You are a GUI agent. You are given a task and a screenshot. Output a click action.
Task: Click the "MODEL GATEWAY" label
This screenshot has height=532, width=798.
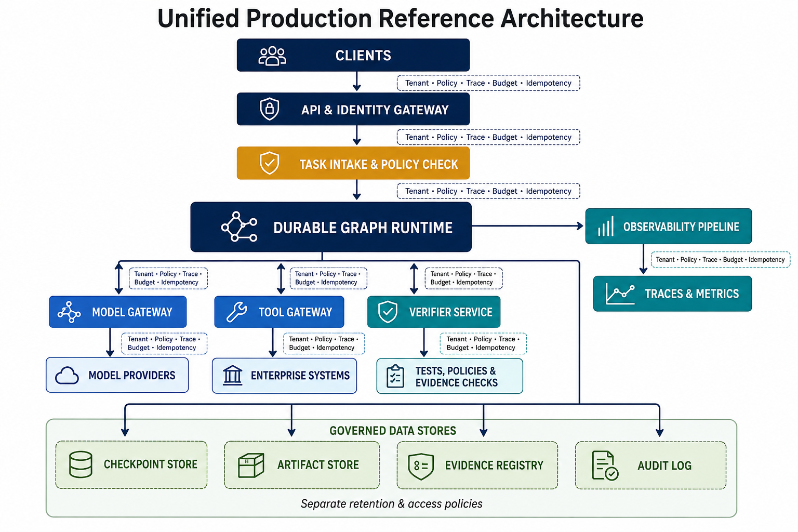coord(132,312)
